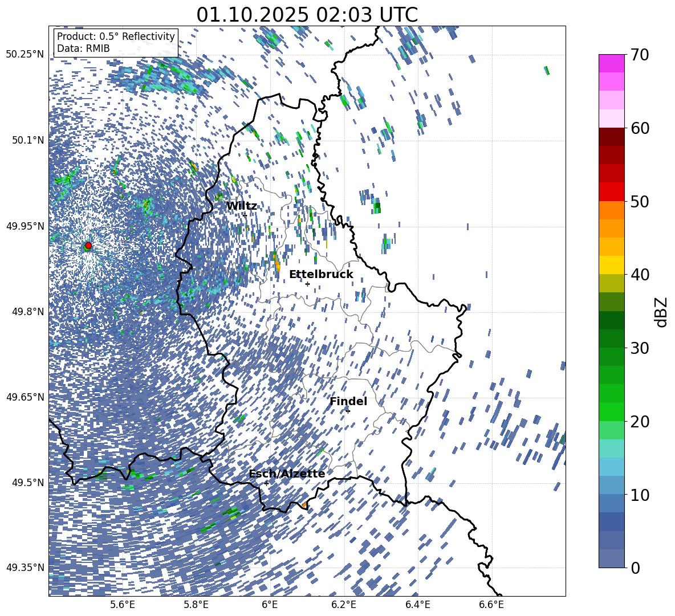This screenshot has width=675, height=616.
Task: Select the Esch/Alzette text label
Action: click(x=286, y=474)
